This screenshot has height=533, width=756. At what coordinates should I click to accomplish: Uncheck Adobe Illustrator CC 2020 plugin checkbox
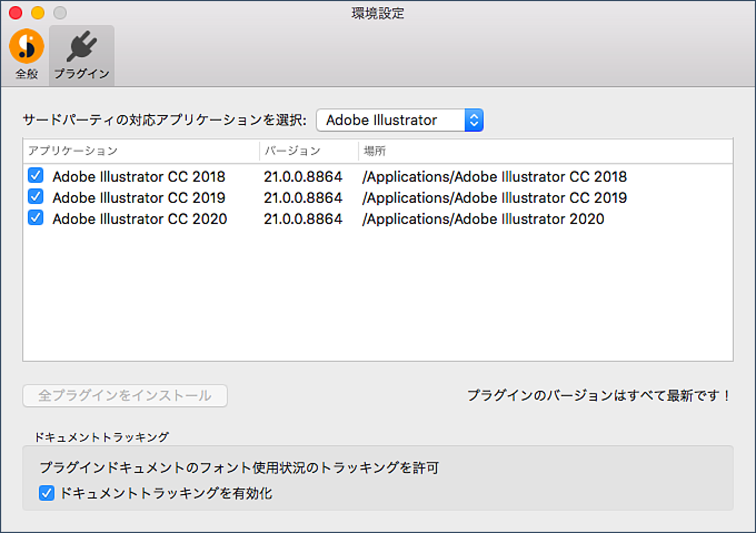point(36,218)
